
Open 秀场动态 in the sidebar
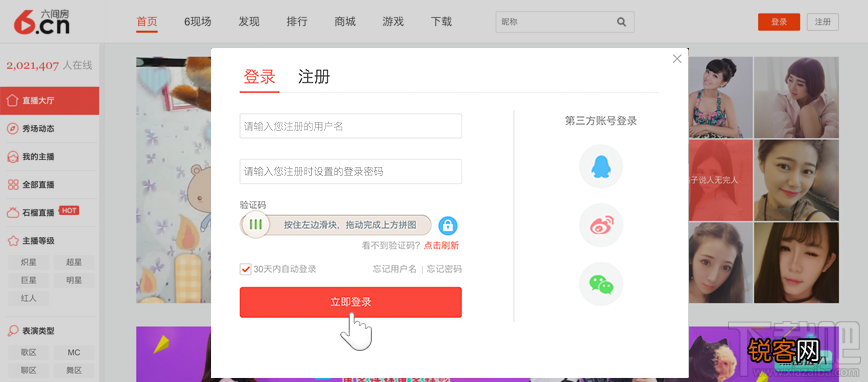coord(50,129)
